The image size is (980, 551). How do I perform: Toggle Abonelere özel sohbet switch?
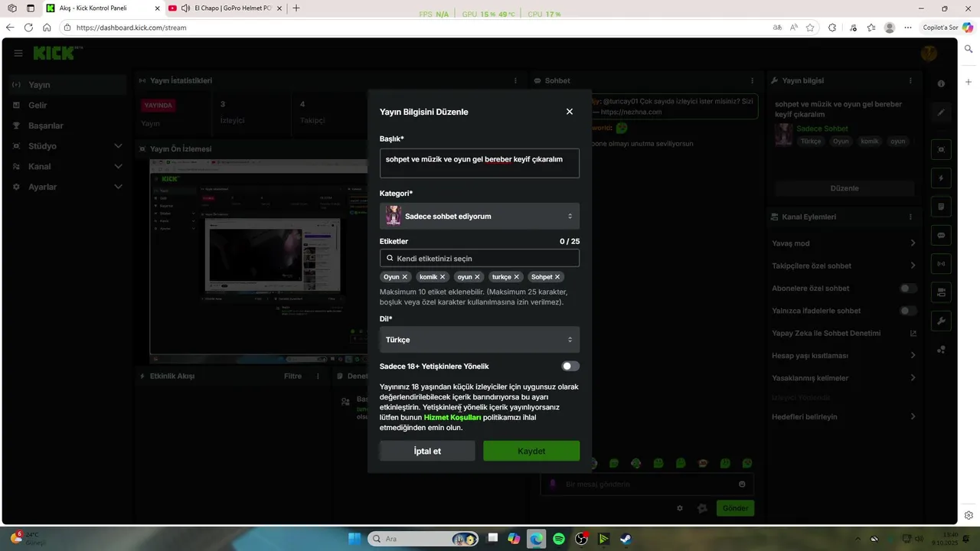(908, 289)
